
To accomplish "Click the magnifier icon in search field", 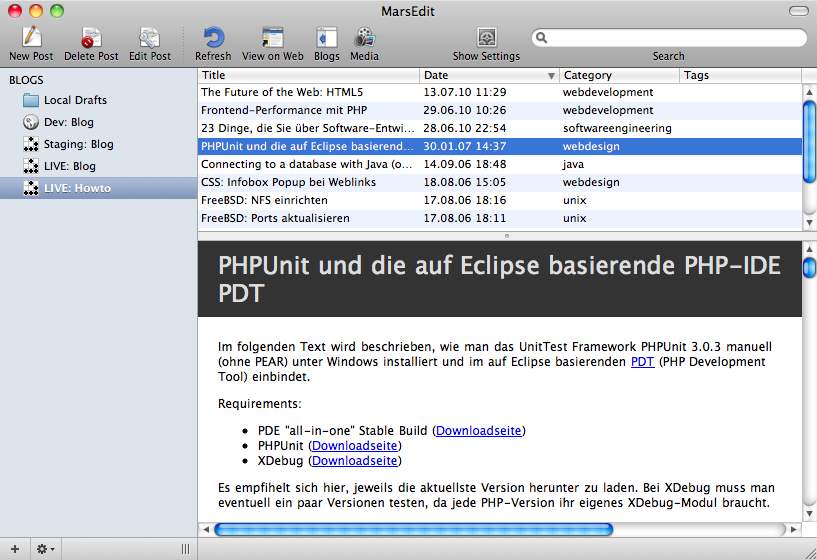I will tap(542, 38).
